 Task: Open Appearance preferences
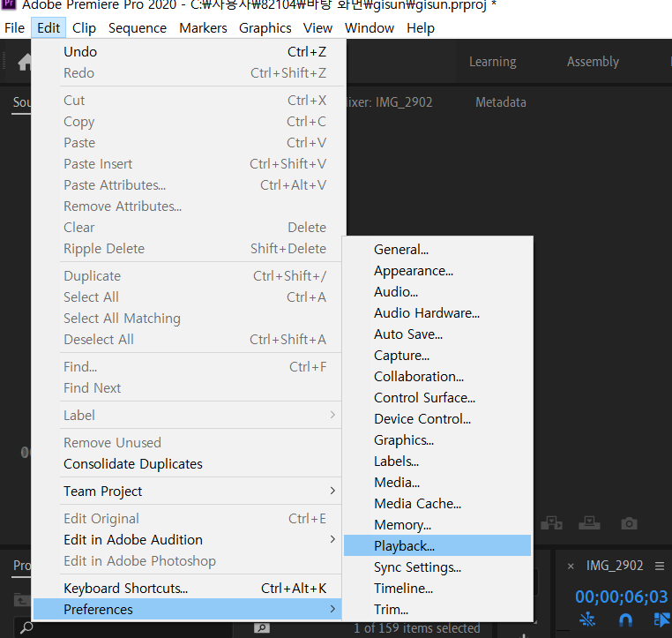pyautogui.click(x=437, y=271)
